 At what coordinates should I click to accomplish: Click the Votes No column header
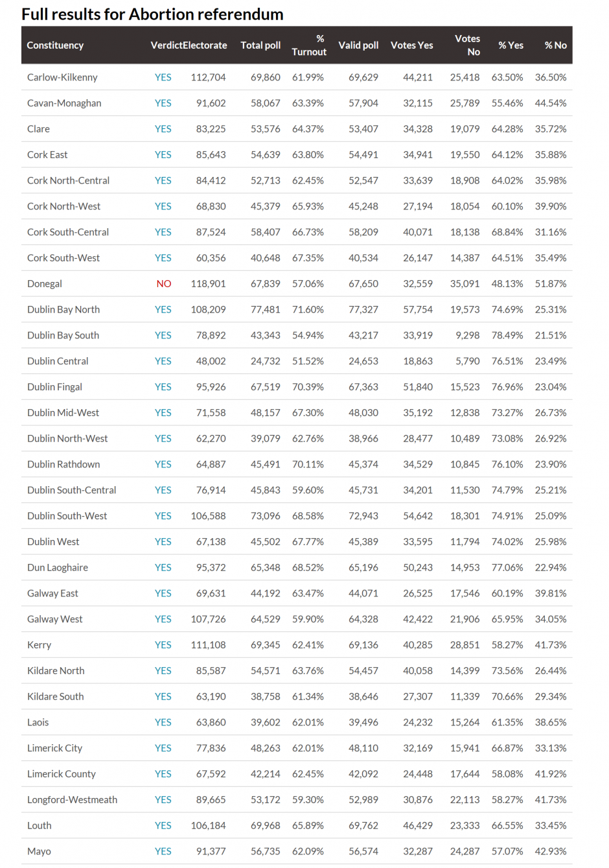tap(467, 45)
